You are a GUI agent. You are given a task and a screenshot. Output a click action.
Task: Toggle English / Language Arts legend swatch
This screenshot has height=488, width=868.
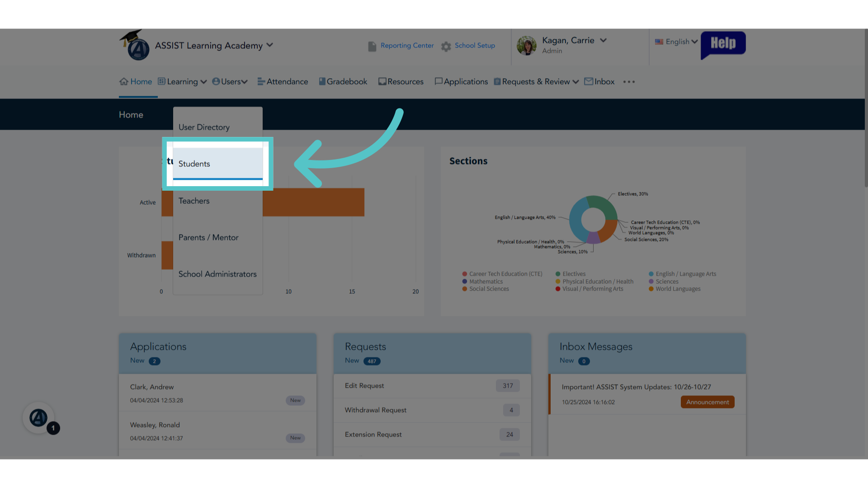[651, 274]
